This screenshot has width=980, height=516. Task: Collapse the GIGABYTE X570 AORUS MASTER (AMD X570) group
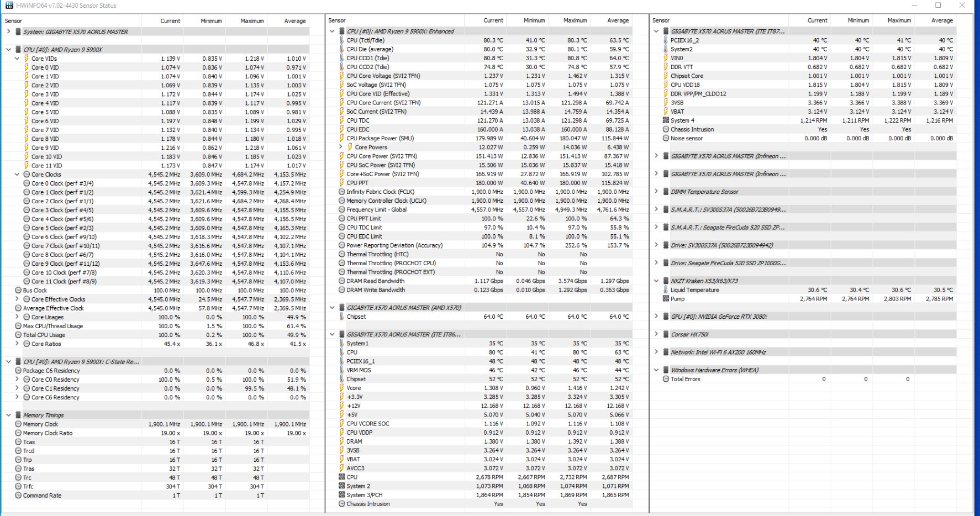tap(332, 308)
